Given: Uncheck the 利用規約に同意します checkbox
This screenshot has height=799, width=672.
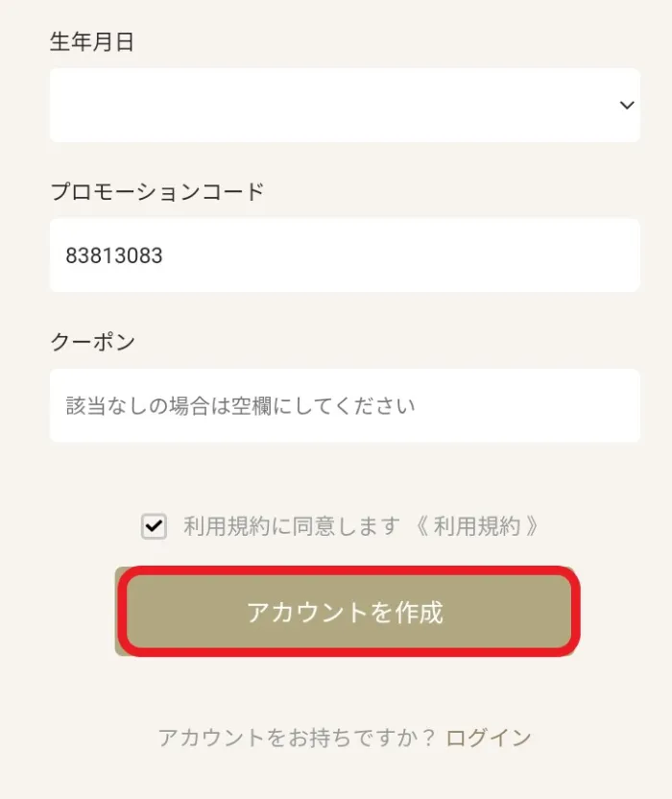Looking at the screenshot, I should [x=154, y=526].
